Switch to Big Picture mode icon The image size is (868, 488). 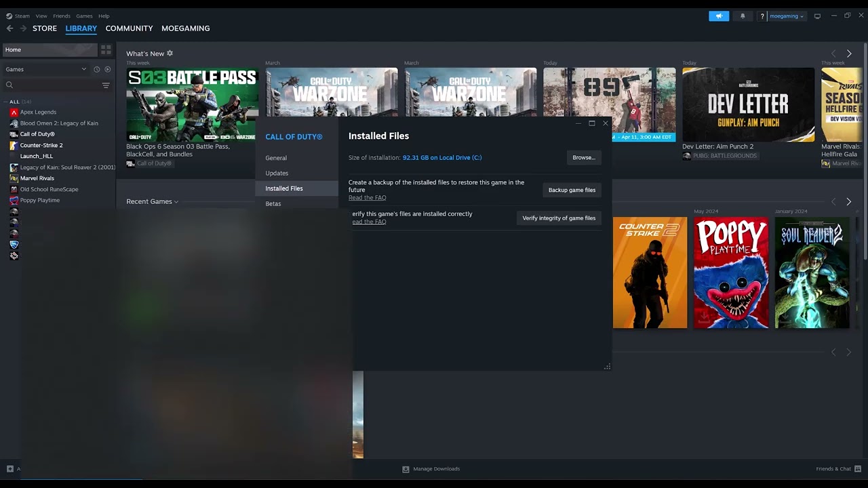coord(817,16)
